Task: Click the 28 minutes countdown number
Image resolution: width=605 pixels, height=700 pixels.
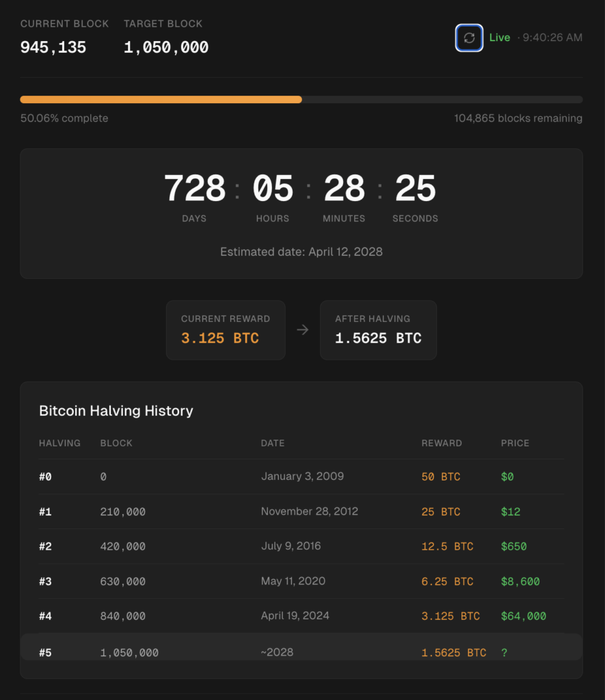Action: [344, 189]
